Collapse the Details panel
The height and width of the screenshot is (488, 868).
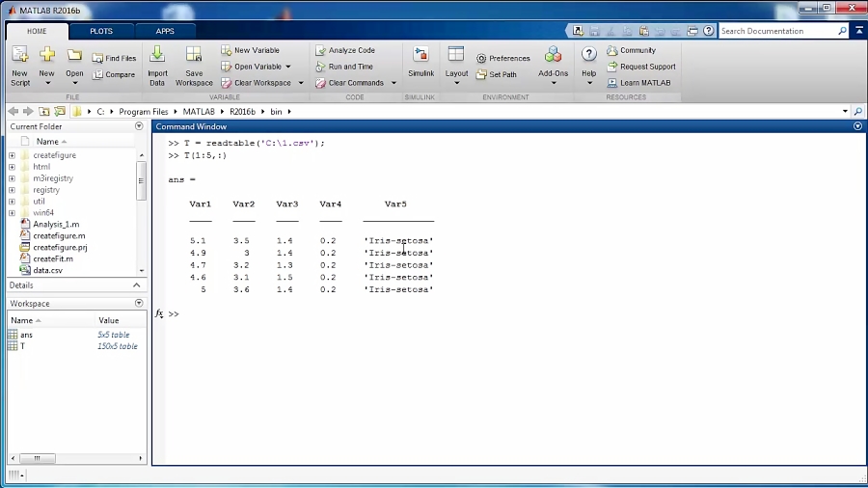(x=137, y=285)
